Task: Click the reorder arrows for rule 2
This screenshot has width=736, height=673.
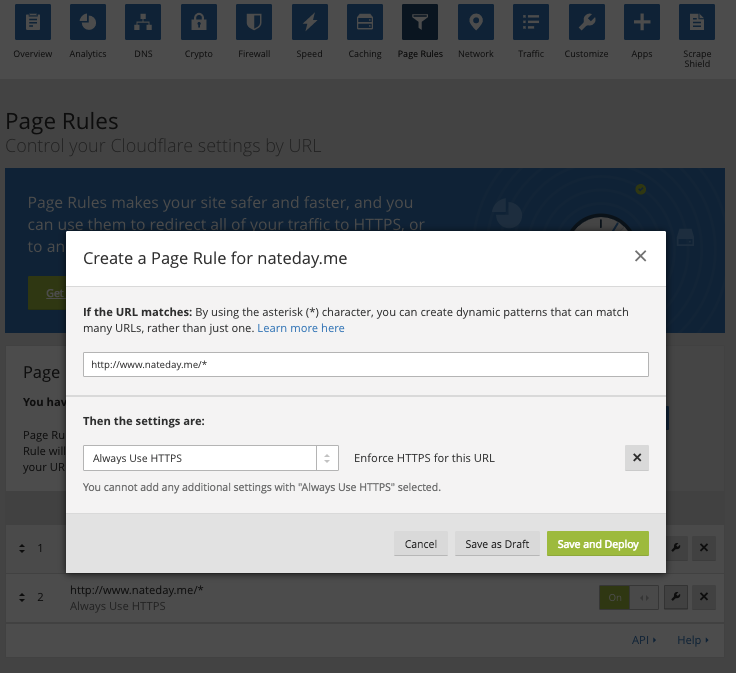Action: [22, 597]
